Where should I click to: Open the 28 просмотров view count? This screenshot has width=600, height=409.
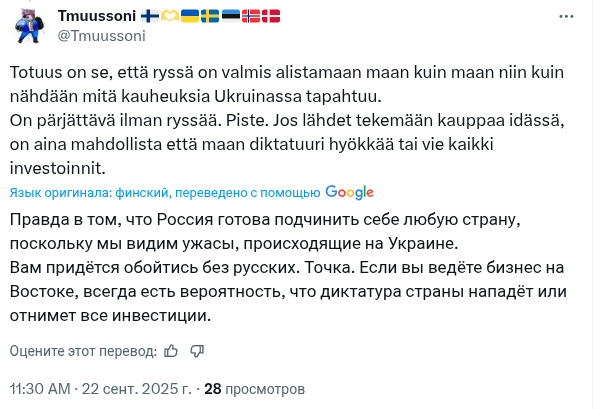tap(254, 389)
